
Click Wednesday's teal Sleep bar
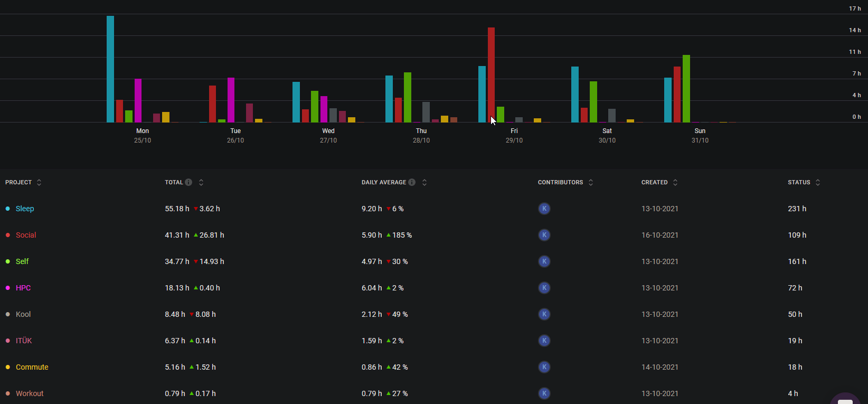point(296,102)
